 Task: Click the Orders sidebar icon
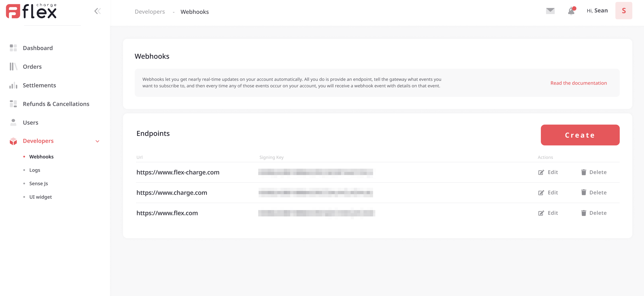[13, 67]
